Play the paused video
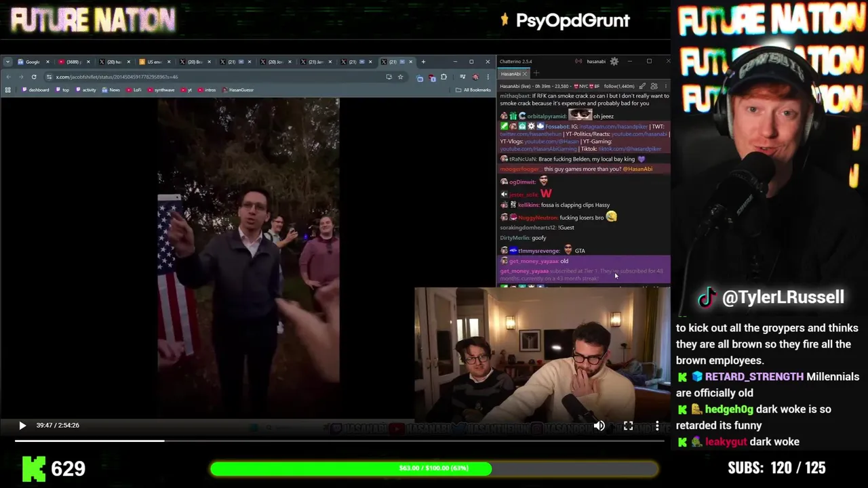The width and height of the screenshot is (868, 488). [x=22, y=426]
